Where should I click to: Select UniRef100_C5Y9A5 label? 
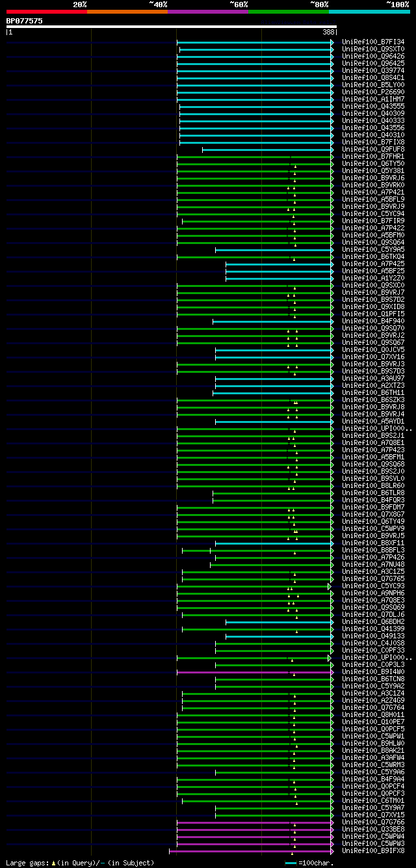point(373,250)
